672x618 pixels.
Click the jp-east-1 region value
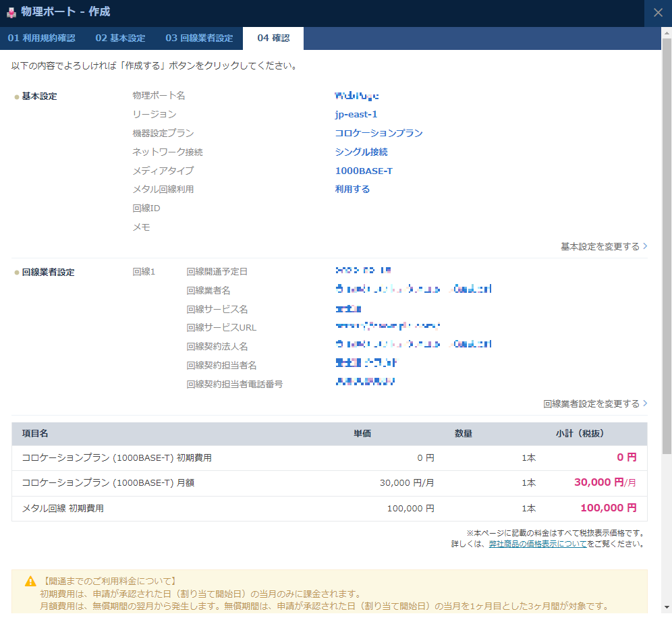[356, 115]
